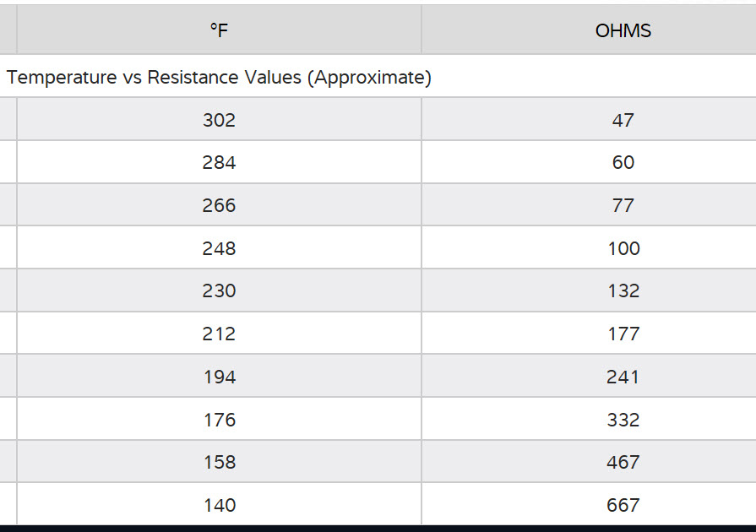Select the 60 ohms value
This screenshot has height=532, width=756.
pyautogui.click(x=623, y=162)
